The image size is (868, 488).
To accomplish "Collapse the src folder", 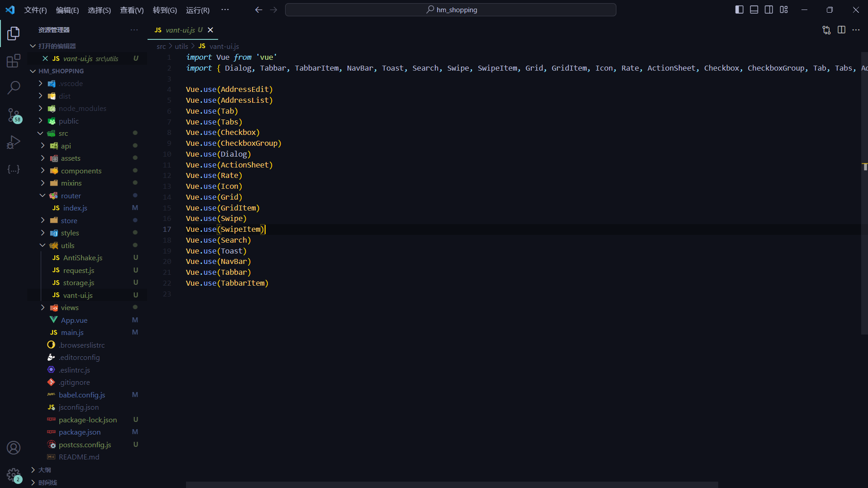I will (x=87, y=133).
